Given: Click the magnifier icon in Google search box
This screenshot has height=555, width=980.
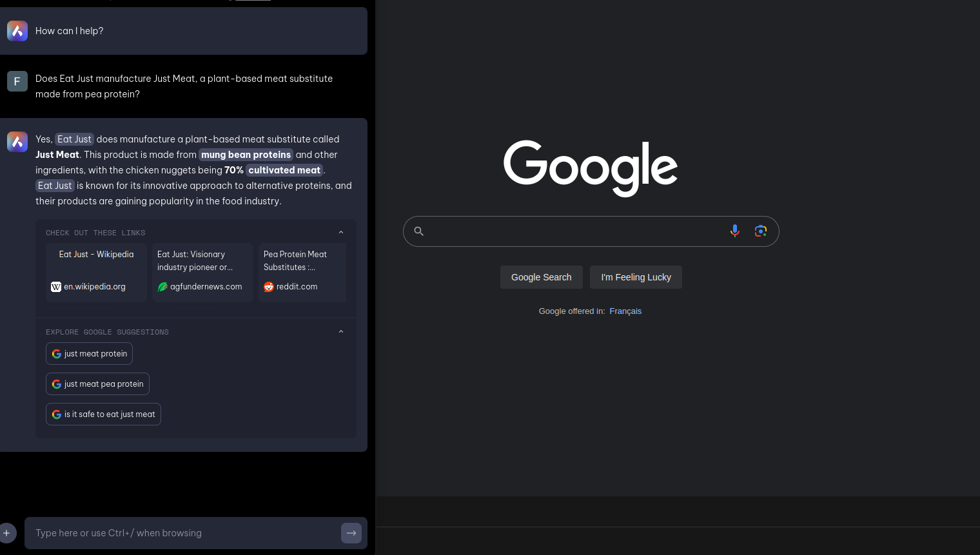Looking at the screenshot, I should click(419, 231).
